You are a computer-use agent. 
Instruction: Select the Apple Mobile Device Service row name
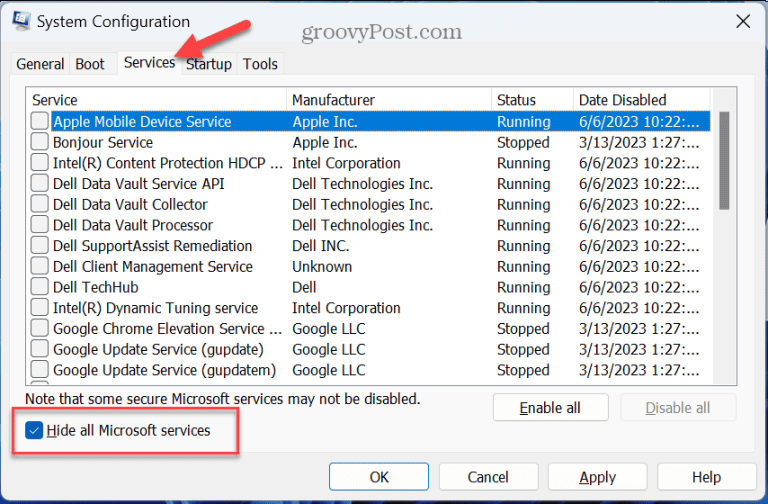(x=142, y=121)
